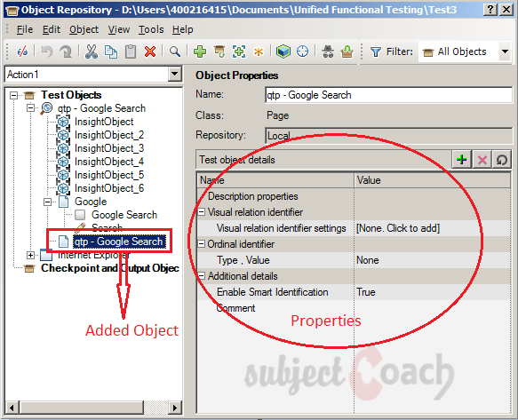Open the Action1 dropdown list
This screenshot has width=518, height=420.
tap(174, 74)
